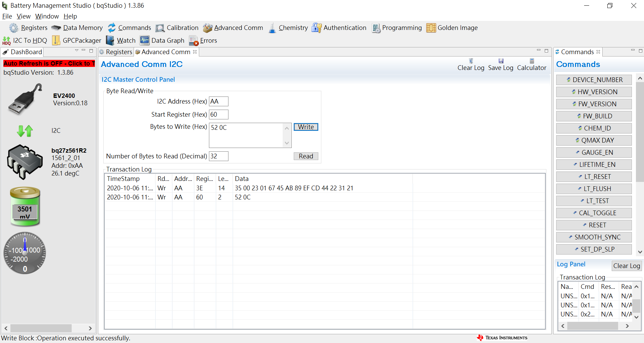
Task: Open the View menu
Action: click(24, 16)
